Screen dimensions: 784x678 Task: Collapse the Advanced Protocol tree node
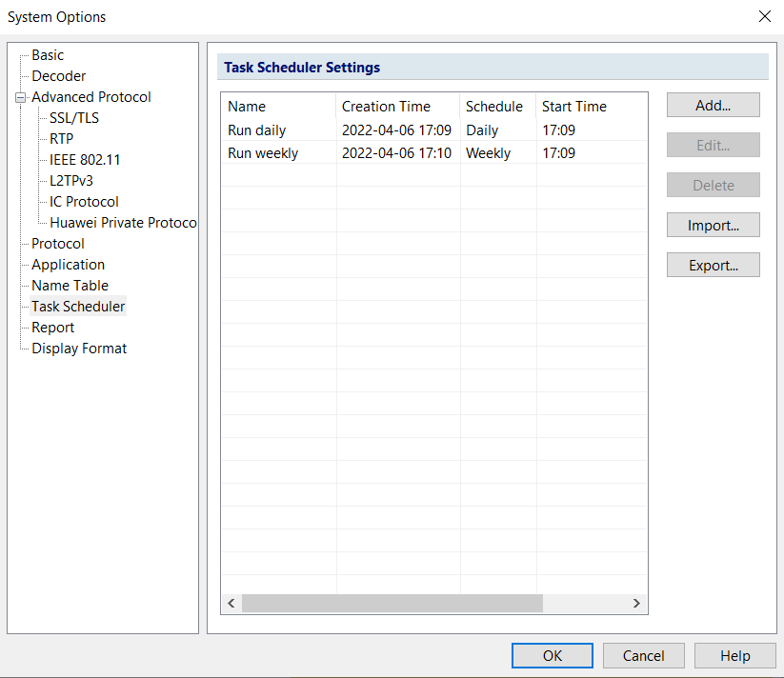click(x=21, y=97)
